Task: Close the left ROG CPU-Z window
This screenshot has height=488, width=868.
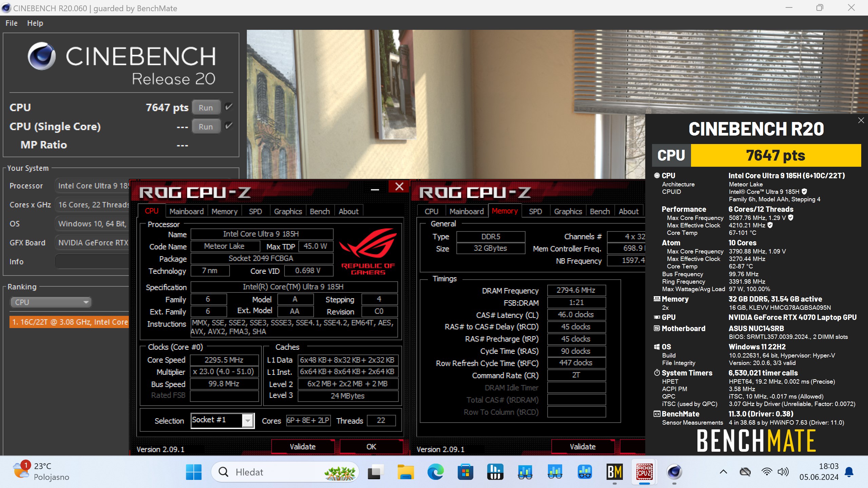Action: click(399, 186)
